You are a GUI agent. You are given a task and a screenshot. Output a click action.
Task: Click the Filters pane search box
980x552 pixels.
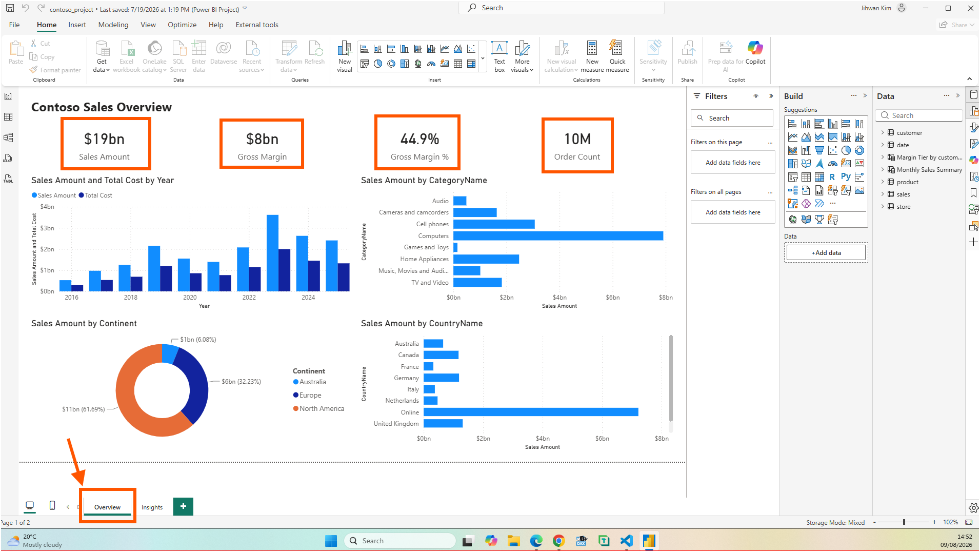coord(732,118)
